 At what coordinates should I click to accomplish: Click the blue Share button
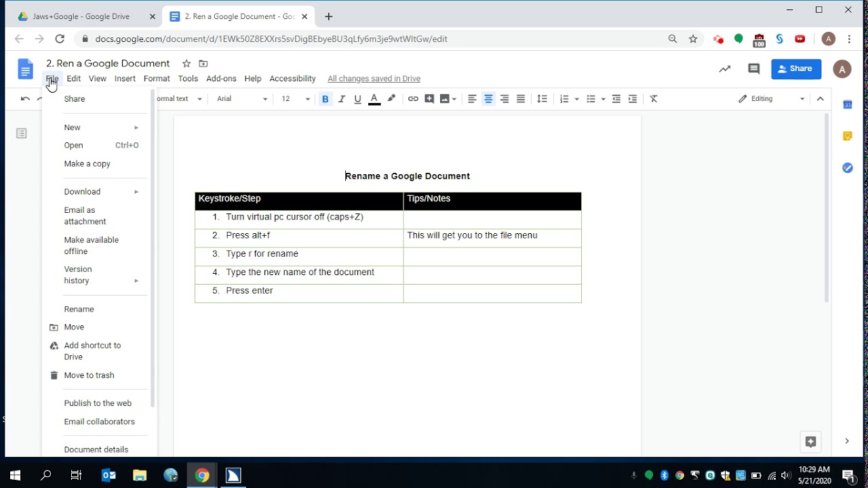[796, 68]
